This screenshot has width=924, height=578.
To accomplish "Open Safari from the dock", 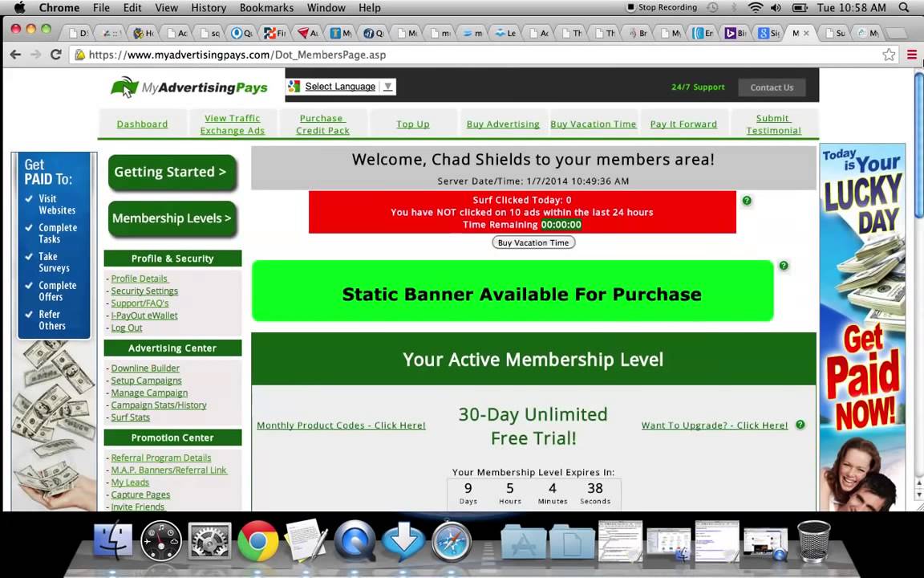I will (x=452, y=540).
